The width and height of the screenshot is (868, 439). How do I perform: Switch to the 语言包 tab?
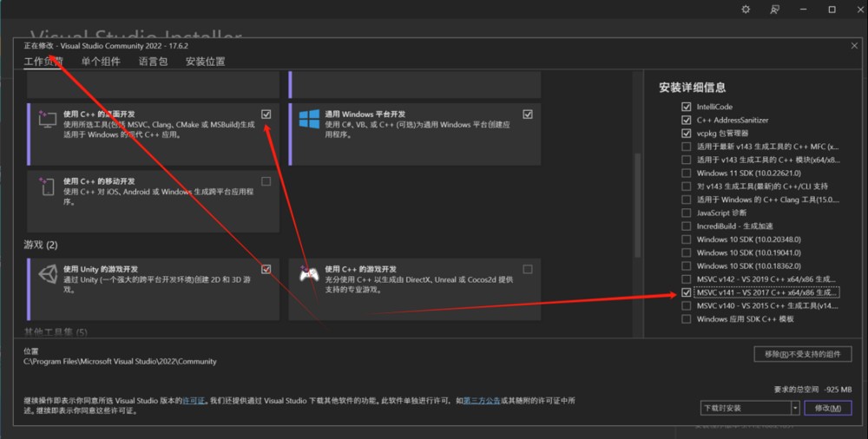point(153,62)
